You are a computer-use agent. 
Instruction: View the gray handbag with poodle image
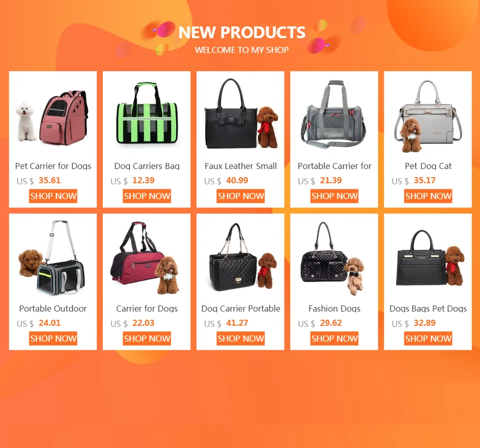(x=428, y=116)
